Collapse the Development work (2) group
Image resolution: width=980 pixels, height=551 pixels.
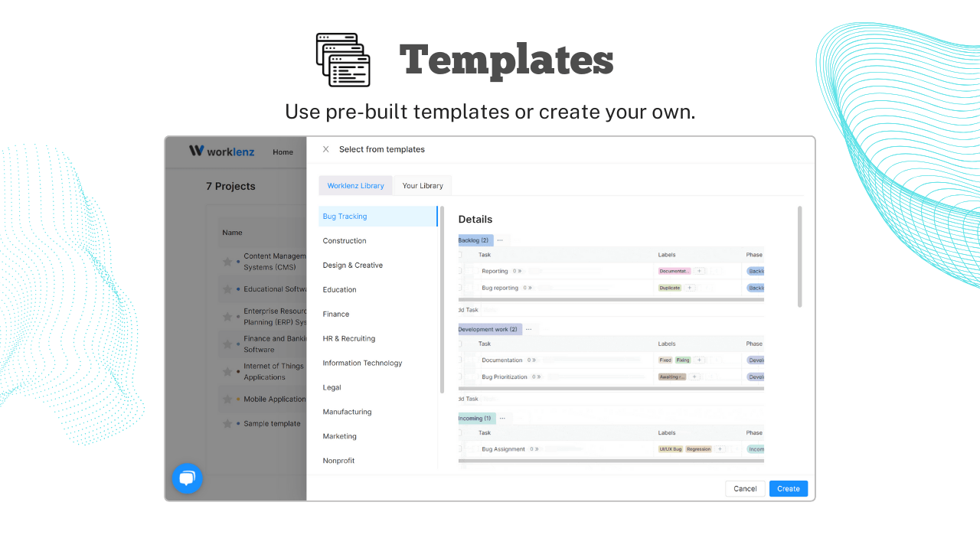tap(489, 329)
